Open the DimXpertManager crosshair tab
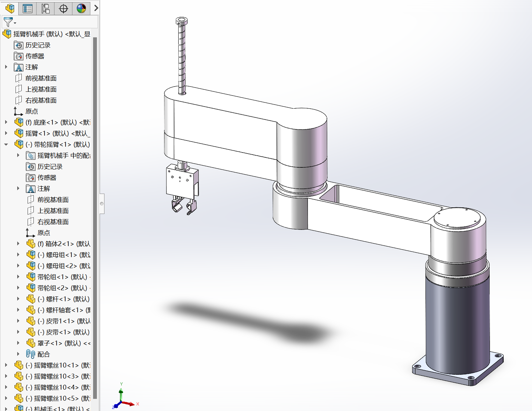The image size is (532, 411). click(x=63, y=8)
